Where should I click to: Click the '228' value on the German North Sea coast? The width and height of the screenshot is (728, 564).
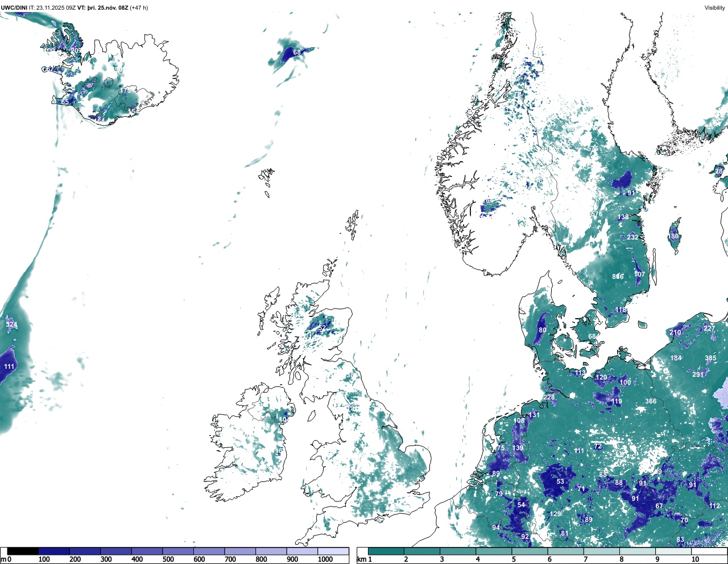tap(549, 397)
